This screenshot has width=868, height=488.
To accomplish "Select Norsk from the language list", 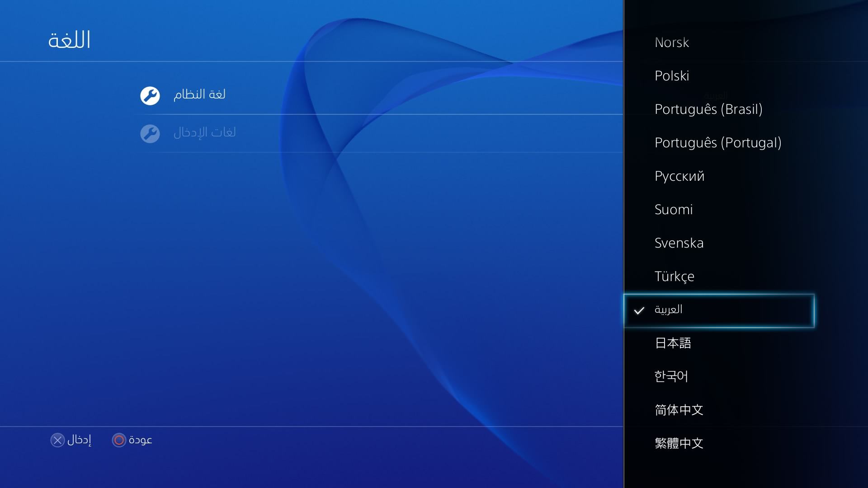I will (x=672, y=42).
